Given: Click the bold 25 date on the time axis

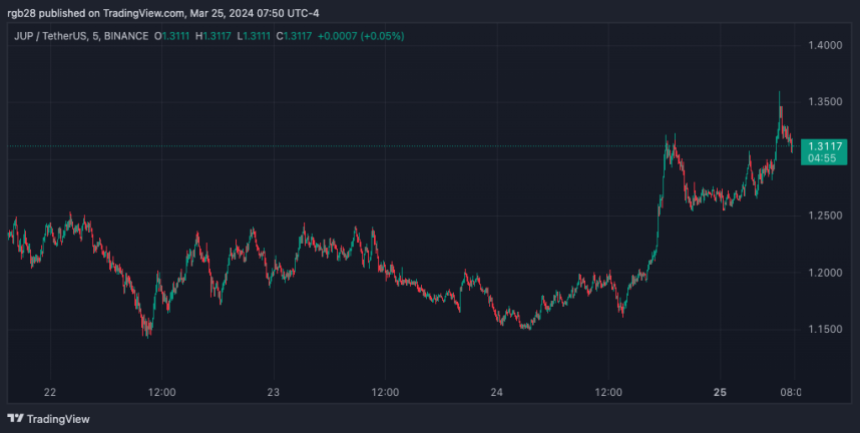Looking at the screenshot, I should pyautogui.click(x=722, y=392).
